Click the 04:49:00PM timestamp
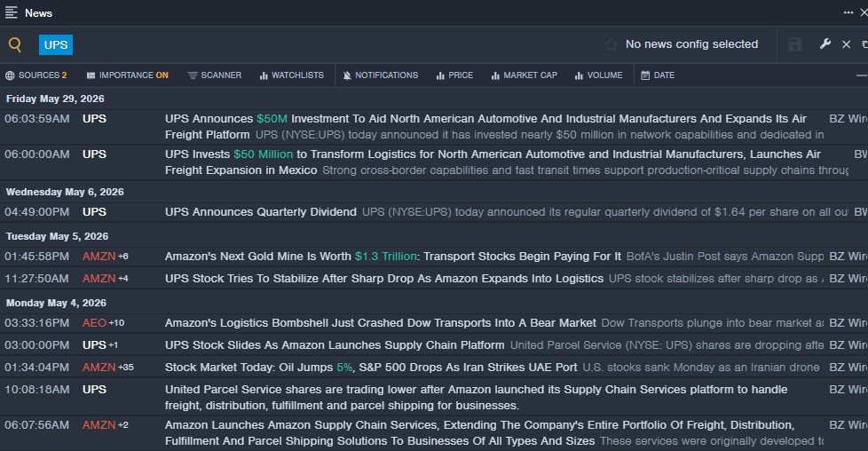The height and width of the screenshot is (451, 868). (x=37, y=211)
